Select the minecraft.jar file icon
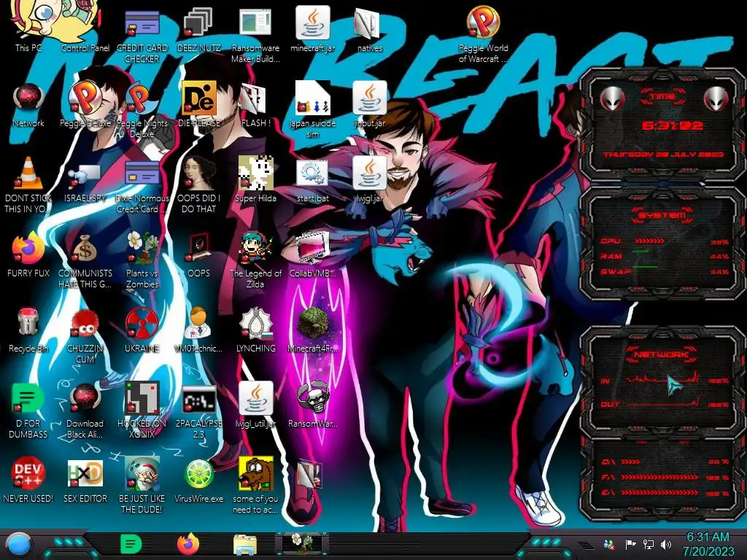Screen dimensions: 747x560 (x=312, y=28)
